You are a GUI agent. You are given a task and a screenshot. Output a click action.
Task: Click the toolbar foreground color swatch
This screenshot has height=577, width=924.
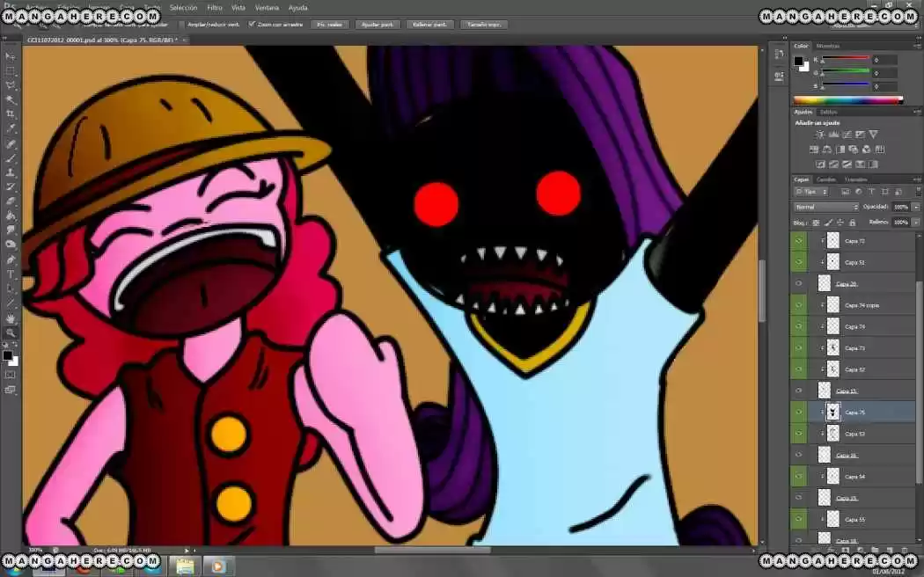click(x=8, y=355)
